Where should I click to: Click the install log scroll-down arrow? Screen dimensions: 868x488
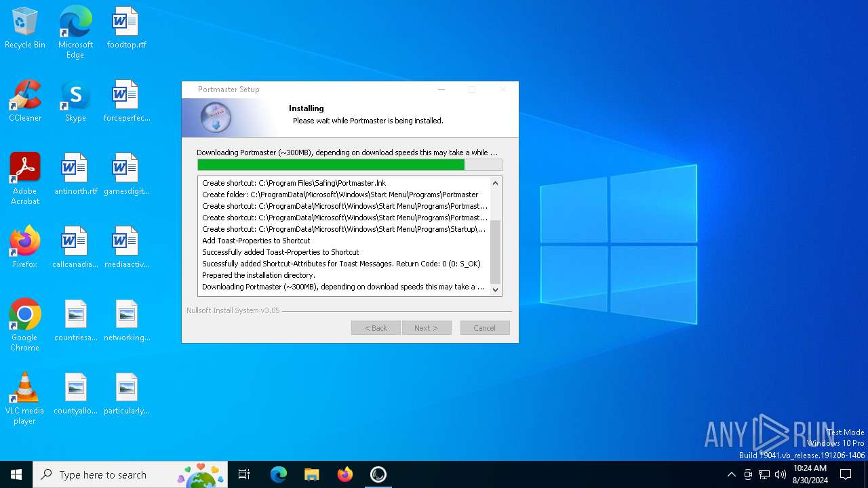click(x=495, y=289)
